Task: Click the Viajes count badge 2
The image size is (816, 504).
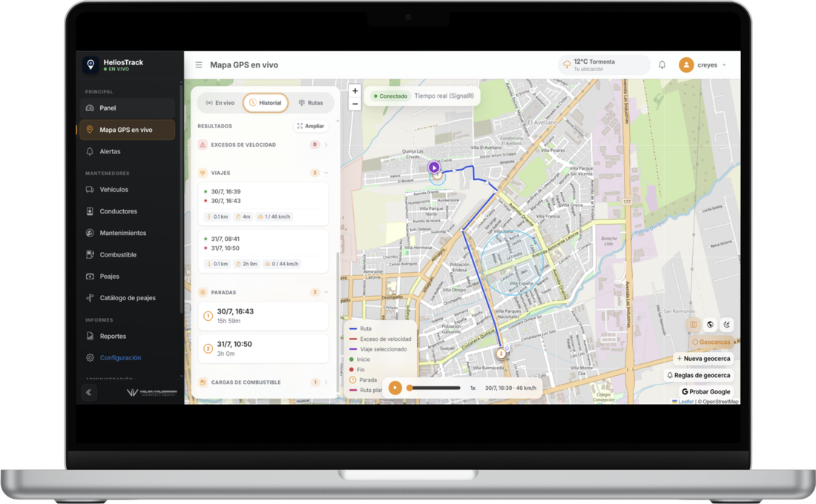Action: pos(315,173)
